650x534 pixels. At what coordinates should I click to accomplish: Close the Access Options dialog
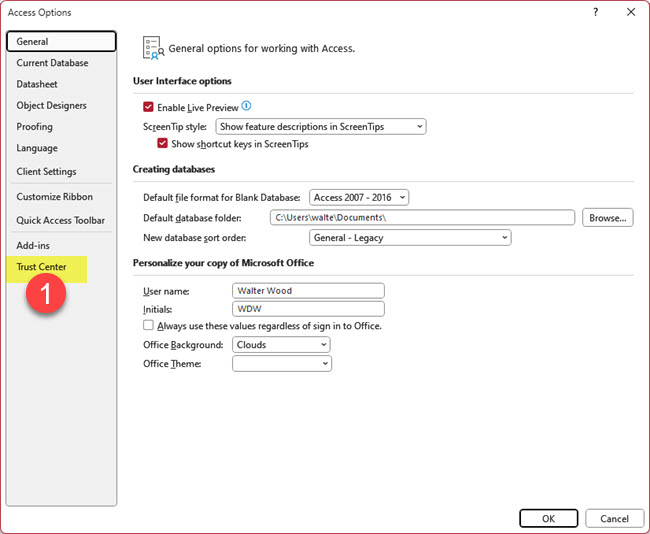click(x=631, y=12)
